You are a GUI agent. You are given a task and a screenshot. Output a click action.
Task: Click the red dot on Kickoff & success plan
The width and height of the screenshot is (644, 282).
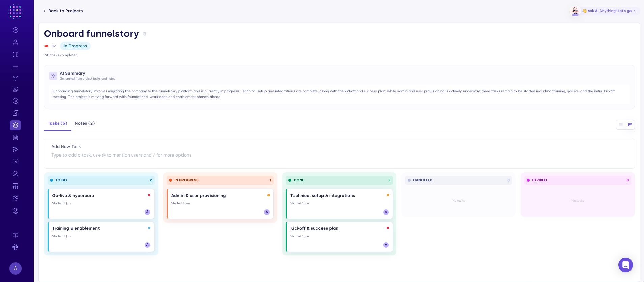point(388,228)
